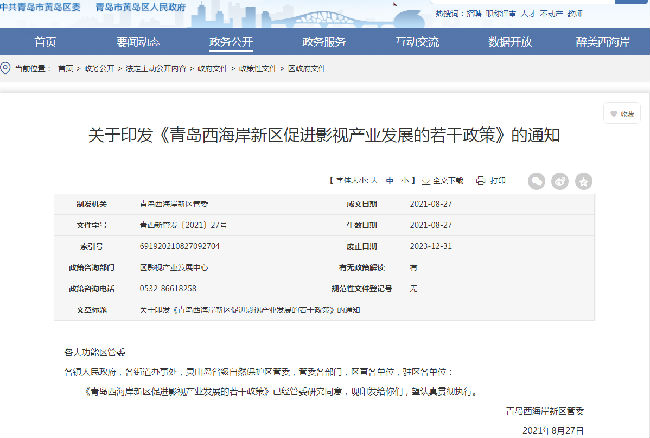Click the 截止日期 value 2023-12-31

tap(431, 246)
